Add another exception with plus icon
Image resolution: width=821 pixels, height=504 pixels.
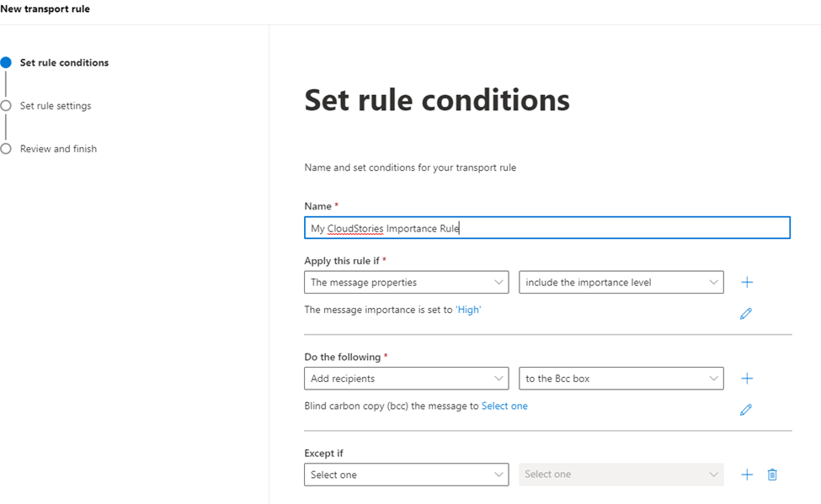coord(747,475)
